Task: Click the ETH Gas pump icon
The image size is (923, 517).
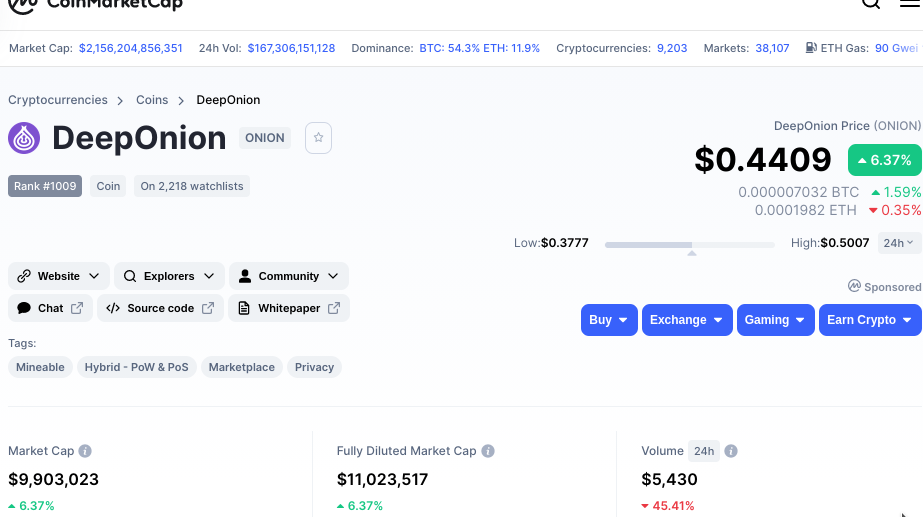Action: (811, 48)
